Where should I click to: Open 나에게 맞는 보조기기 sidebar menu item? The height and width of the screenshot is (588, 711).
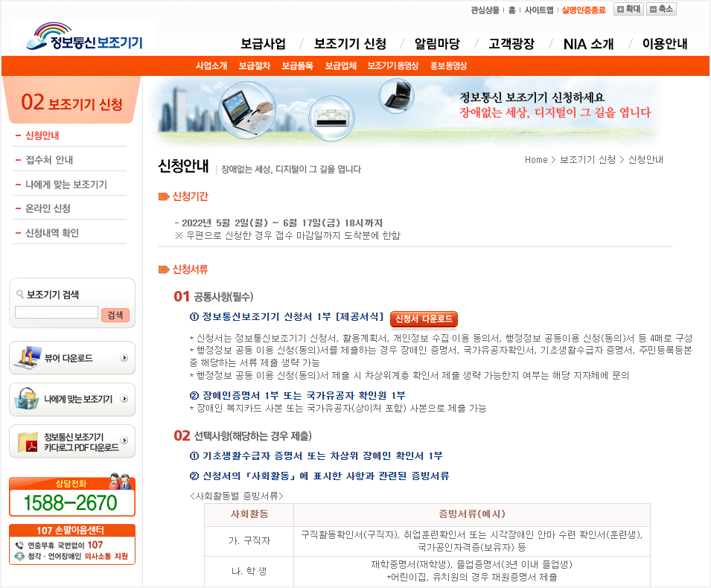coord(66,185)
